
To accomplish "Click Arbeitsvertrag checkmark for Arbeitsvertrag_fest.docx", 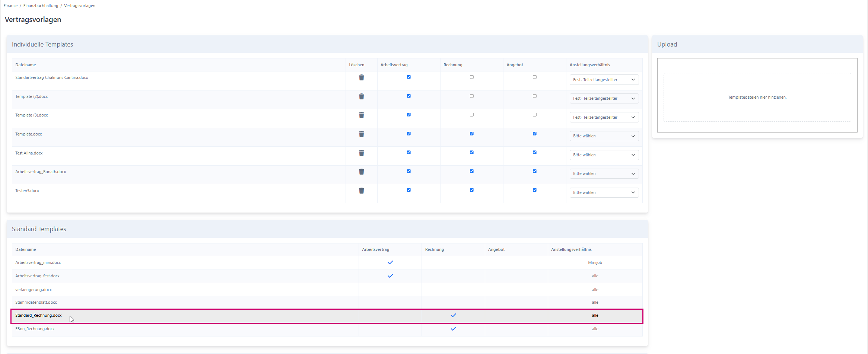I will pos(390,276).
